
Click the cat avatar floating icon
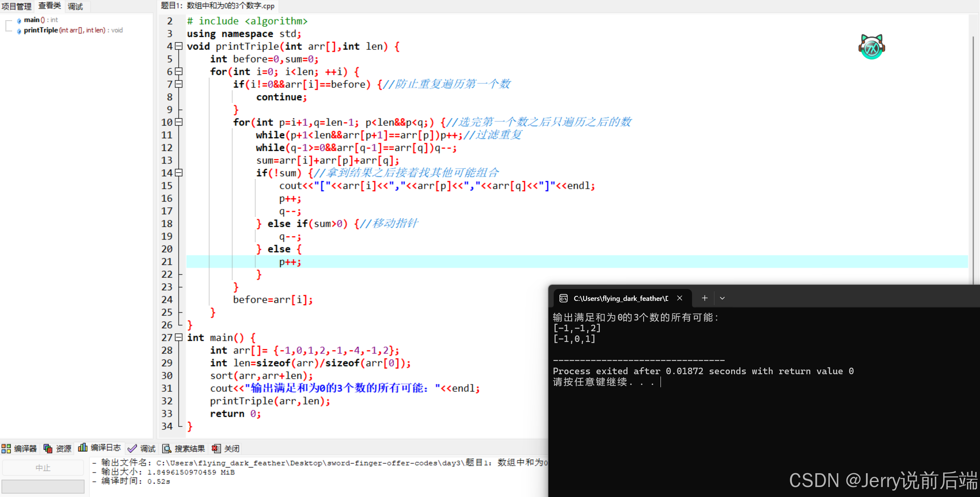871,47
